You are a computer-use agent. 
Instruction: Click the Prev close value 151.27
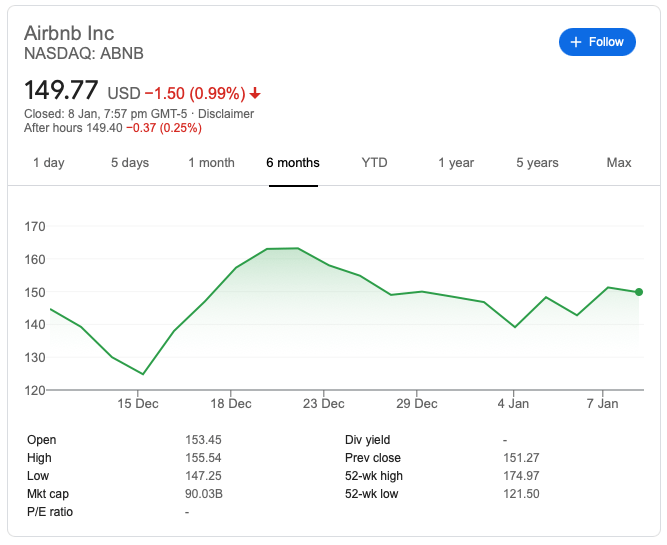click(x=521, y=458)
